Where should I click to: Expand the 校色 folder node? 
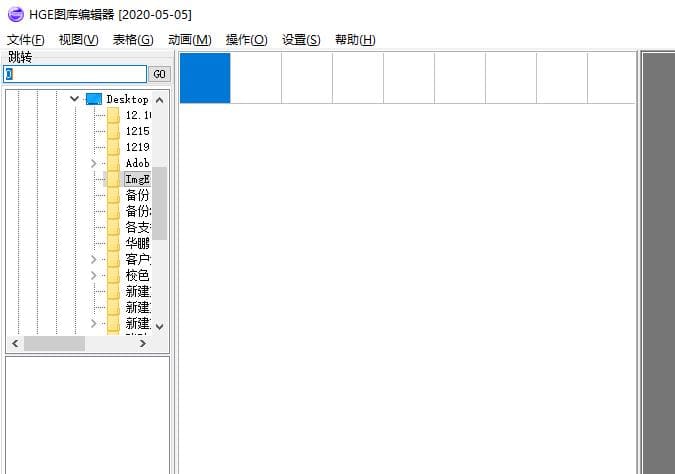pyautogui.click(x=93, y=275)
